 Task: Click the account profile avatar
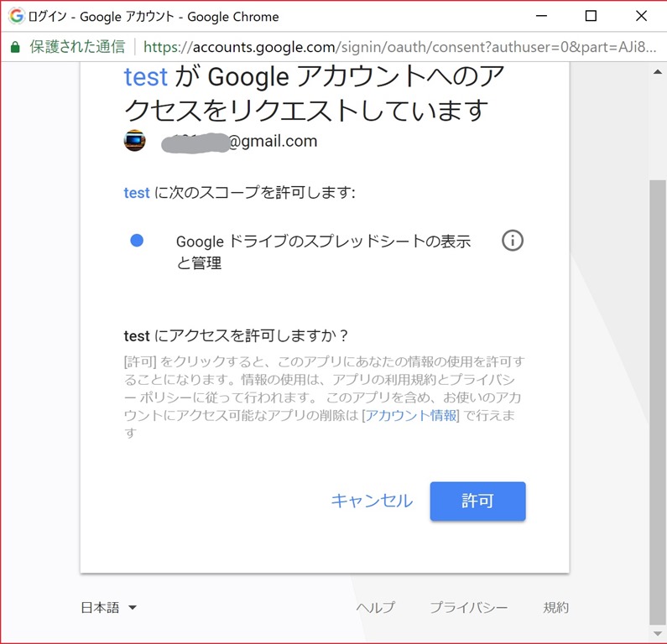tap(135, 141)
